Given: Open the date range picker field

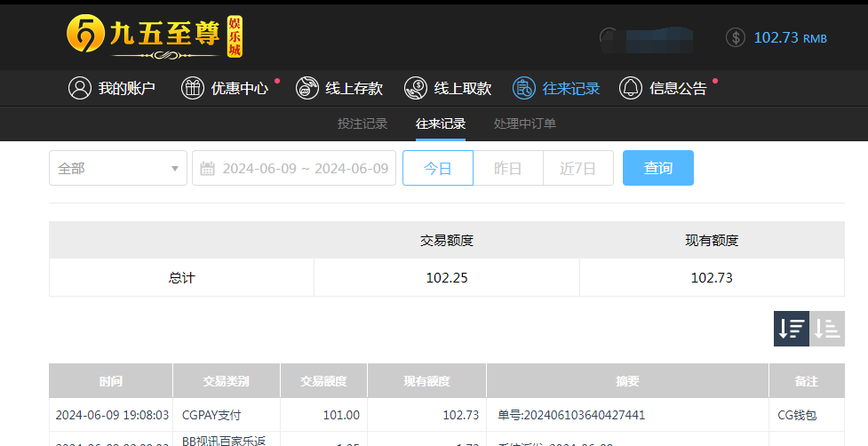Looking at the screenshot, I should click(x=304, y=168).
